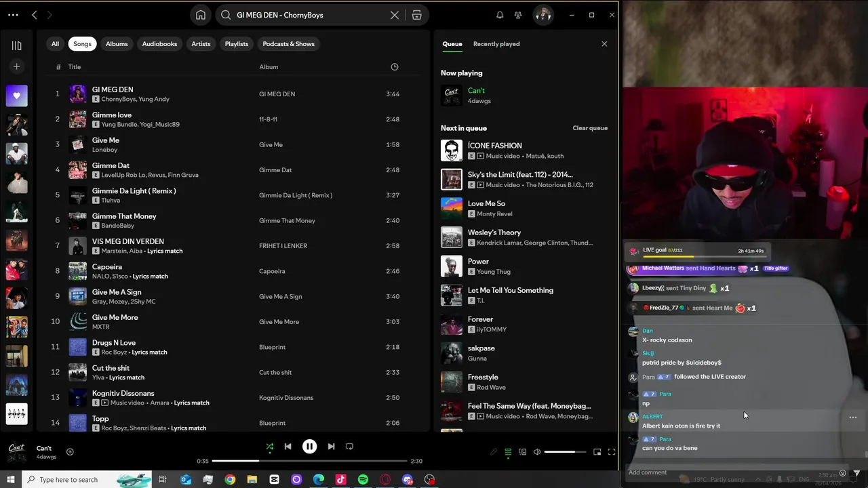868x488 pixels.
Task: Close the Queue panel
Action: (604, 44)
